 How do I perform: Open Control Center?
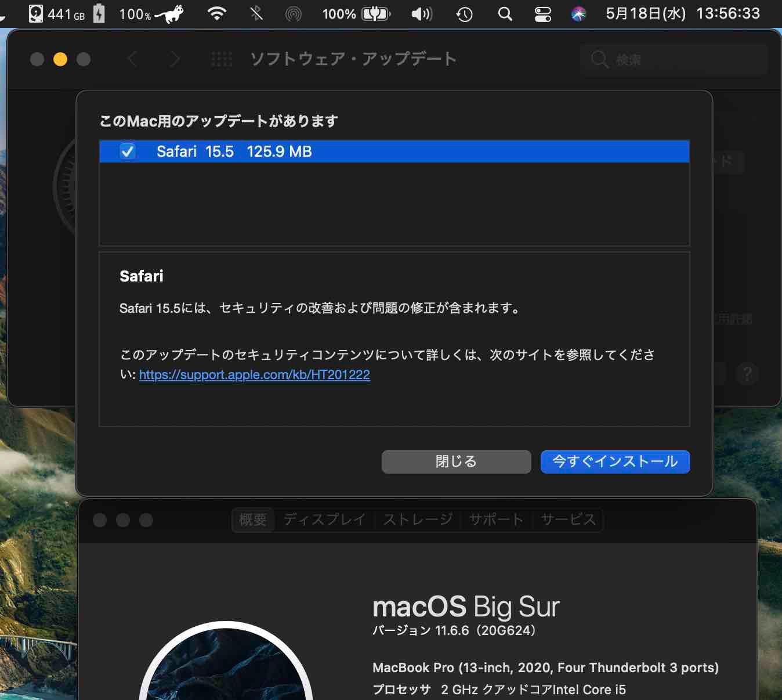point(543,14)
